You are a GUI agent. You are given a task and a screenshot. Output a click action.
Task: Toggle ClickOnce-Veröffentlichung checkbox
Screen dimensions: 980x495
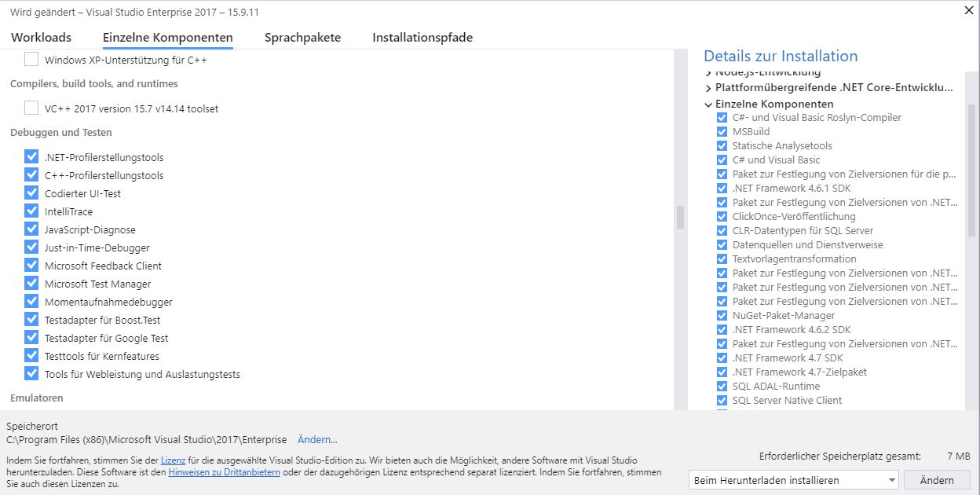(722, 217)
